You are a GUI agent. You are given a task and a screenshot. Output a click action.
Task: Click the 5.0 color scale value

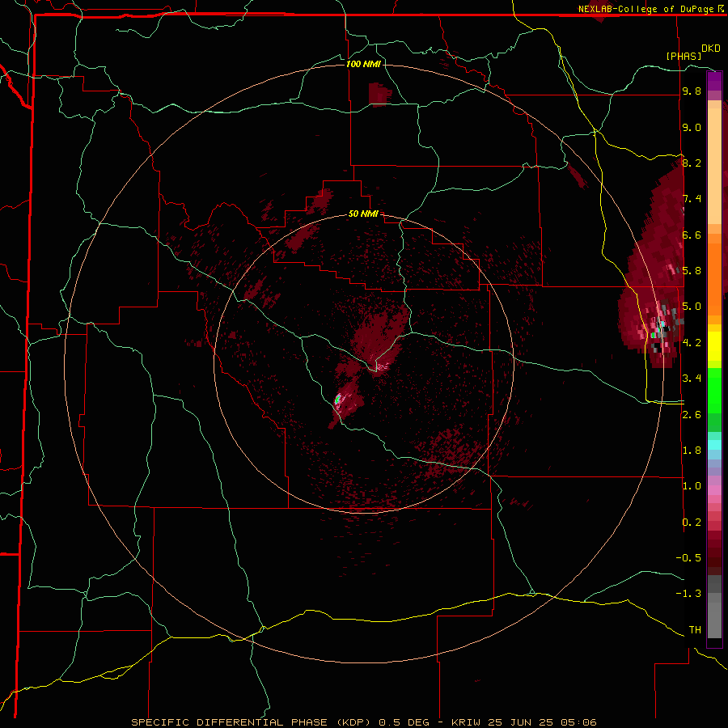(x=692, y=307)
